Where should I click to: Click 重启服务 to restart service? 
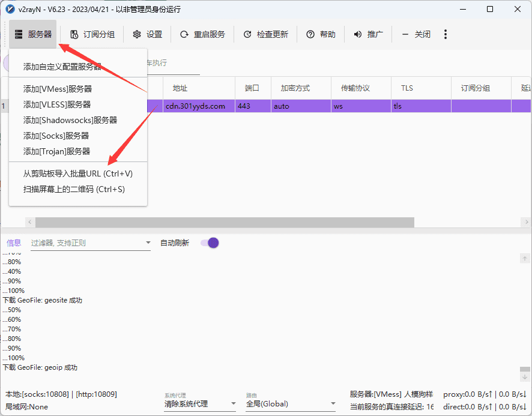tap(202, 34)
